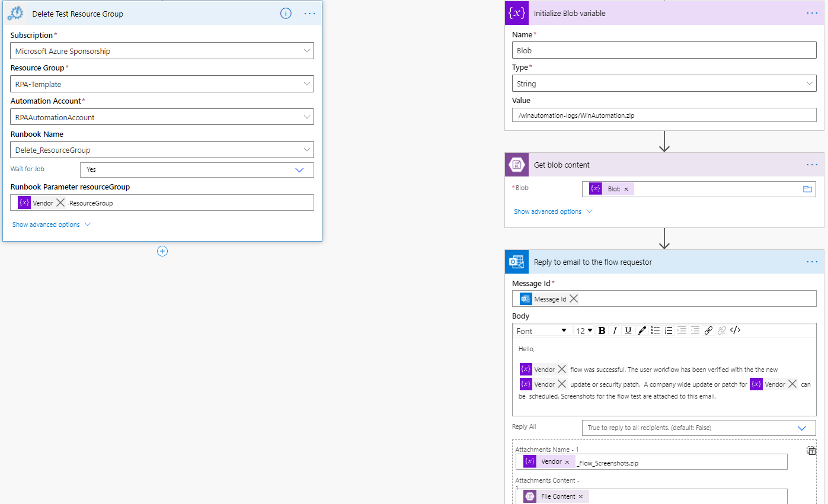Switch to HTML code view in body editor
Screen dimensions: 828x504
(x=735, y=330)
